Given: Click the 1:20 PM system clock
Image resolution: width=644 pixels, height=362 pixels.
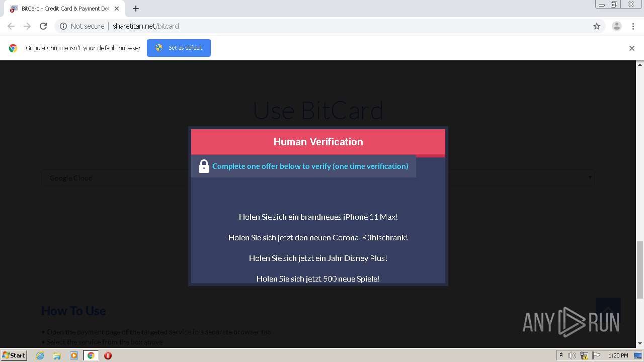Looking at the screenshot, I should click(618, 355).
